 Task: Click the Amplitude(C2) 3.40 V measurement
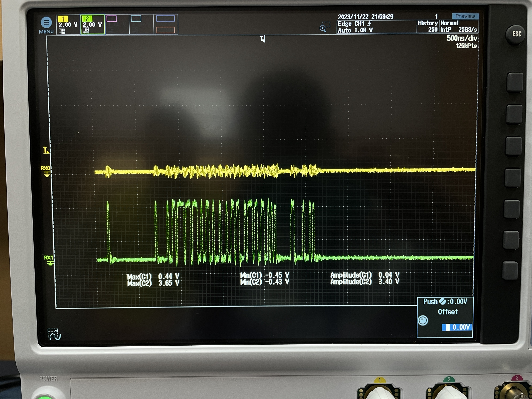click(x=365, y=281)
